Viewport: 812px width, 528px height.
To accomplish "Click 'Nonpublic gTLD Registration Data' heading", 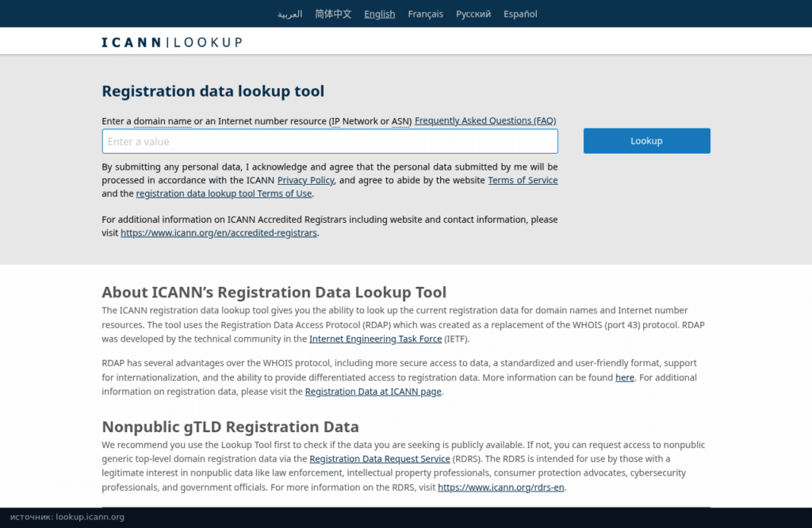I will pos(231,427).
